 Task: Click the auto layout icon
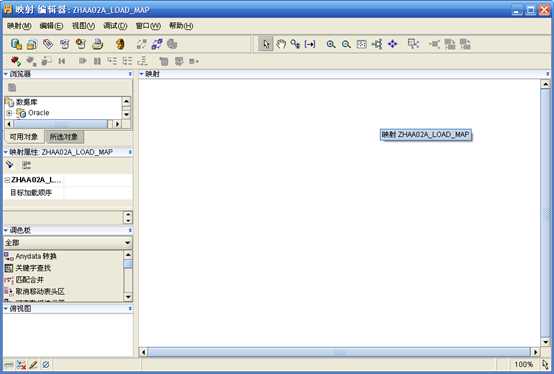(377, 44)
